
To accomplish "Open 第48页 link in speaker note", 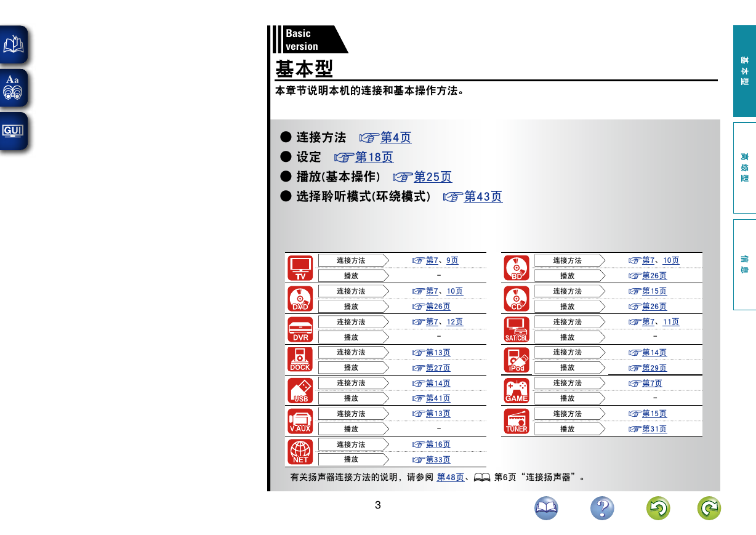I will pyautogui.click(x=451, y=477).
